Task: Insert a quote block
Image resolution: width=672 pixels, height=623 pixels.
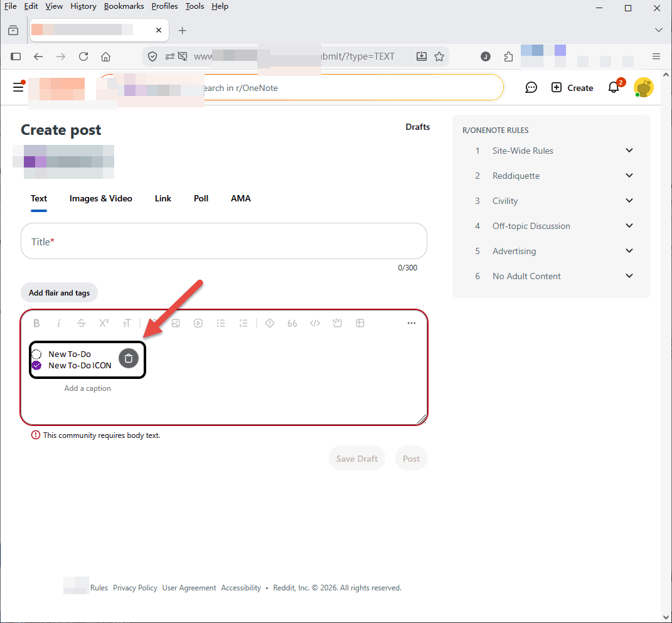Action: 292,323
